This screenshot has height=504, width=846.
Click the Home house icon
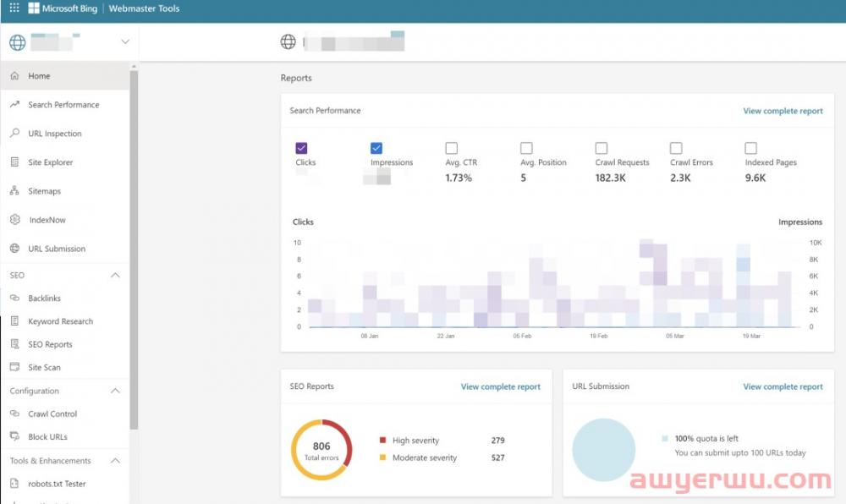(14, 76)
